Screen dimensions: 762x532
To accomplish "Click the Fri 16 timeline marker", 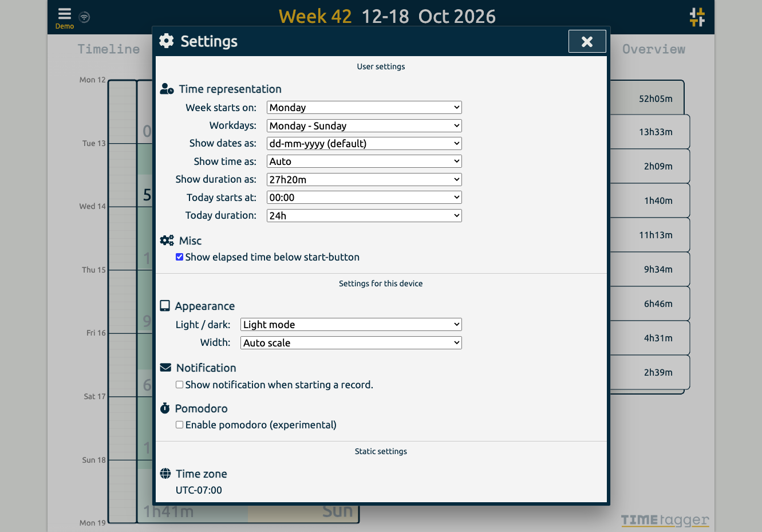I will (96, 333).
